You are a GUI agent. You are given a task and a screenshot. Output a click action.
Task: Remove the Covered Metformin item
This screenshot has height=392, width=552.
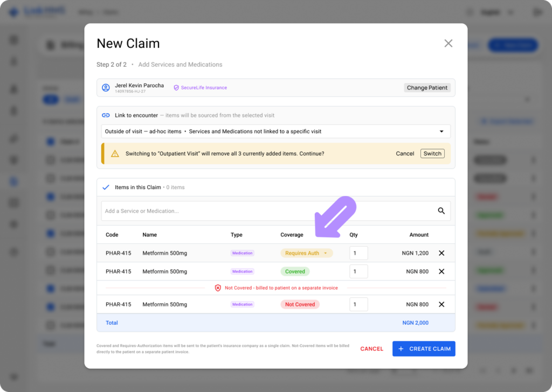tap(441, 271)
